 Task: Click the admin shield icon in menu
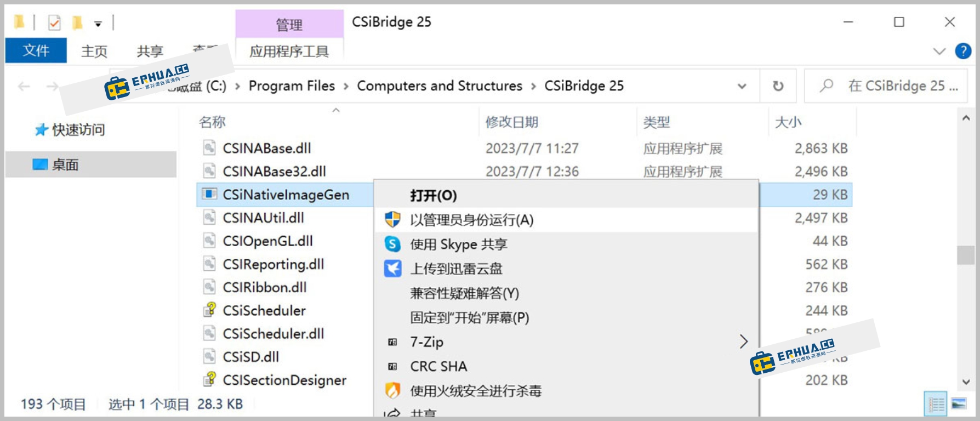point(392,220)
